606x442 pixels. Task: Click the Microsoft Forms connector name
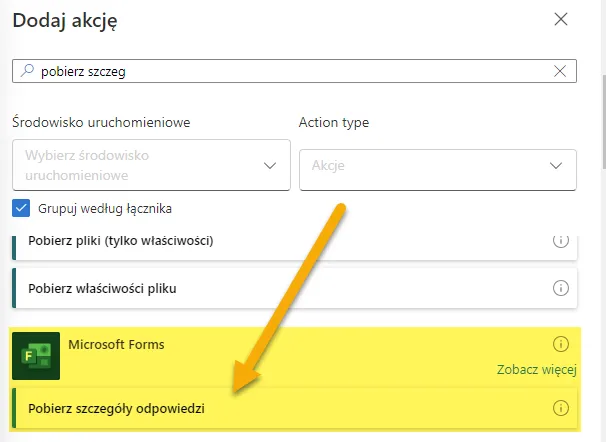click(116, 345)
